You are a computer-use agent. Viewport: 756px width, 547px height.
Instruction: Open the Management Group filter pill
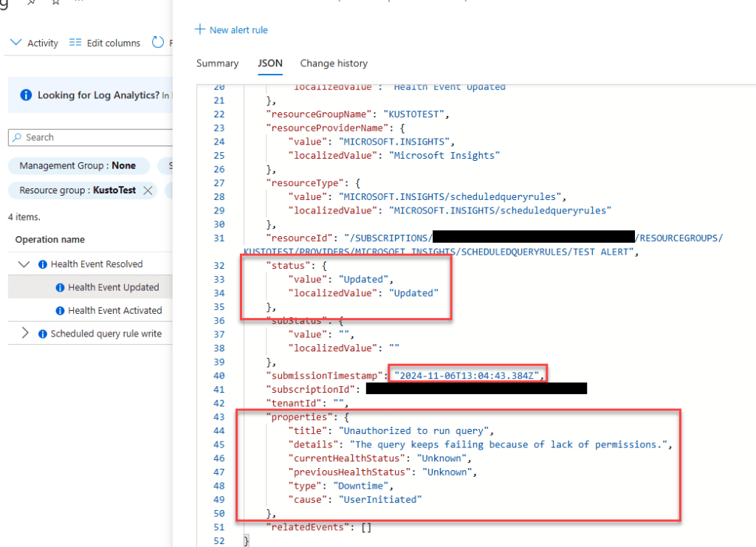coord(78,166)
